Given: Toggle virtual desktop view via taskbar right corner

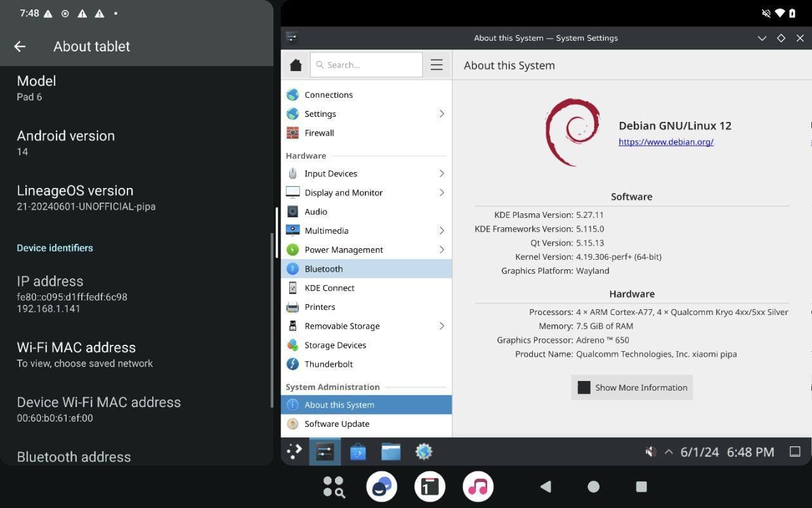Looking at the screenshot, I should coord(795,451).
